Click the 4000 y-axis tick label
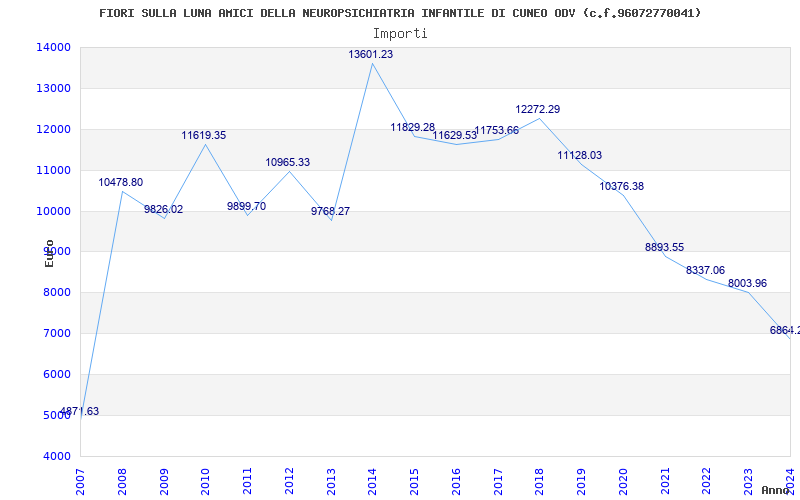The height and width of the screenshot is (500, 800). (56, 456)
